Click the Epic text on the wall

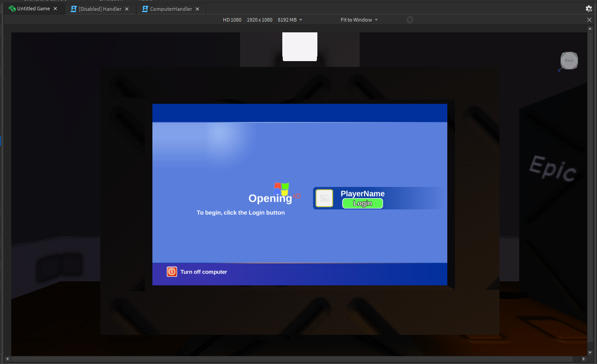552,168
